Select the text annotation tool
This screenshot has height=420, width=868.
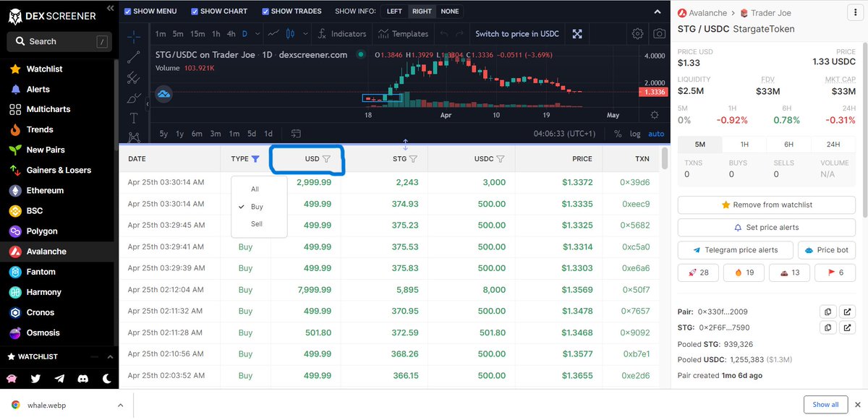coord(134,118)
